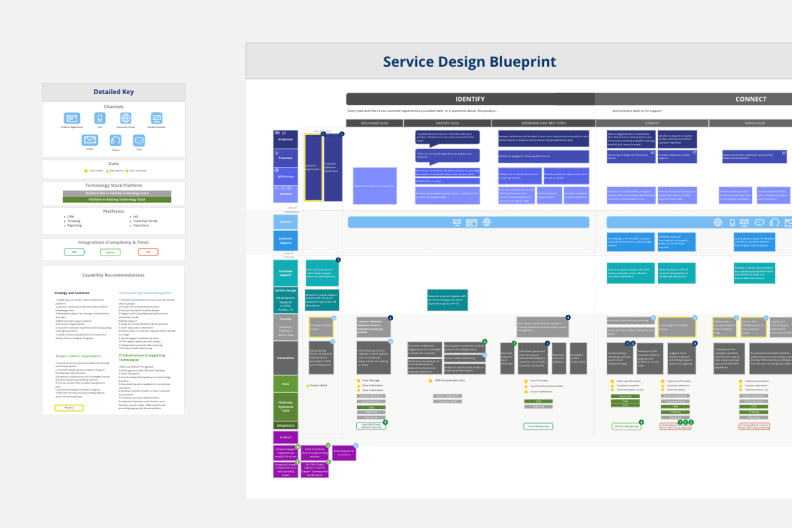Click the green-outlined integration box in key

click(x=74, y=252)
